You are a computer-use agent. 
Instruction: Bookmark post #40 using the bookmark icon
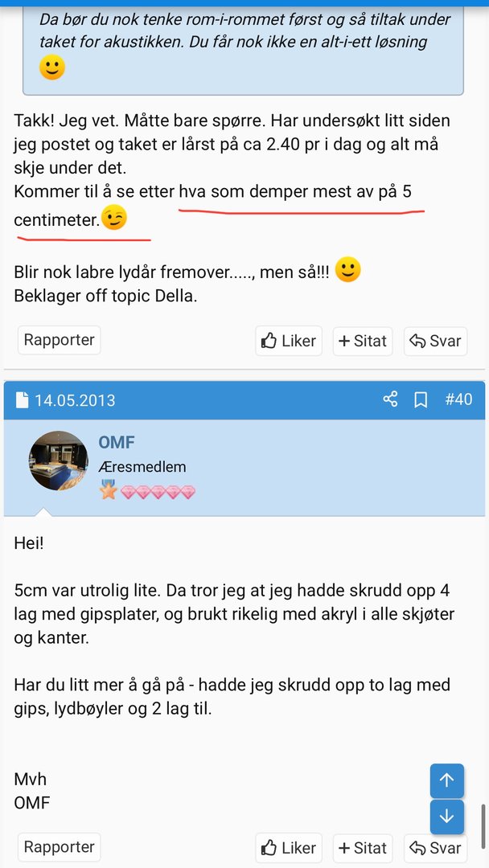421,399
